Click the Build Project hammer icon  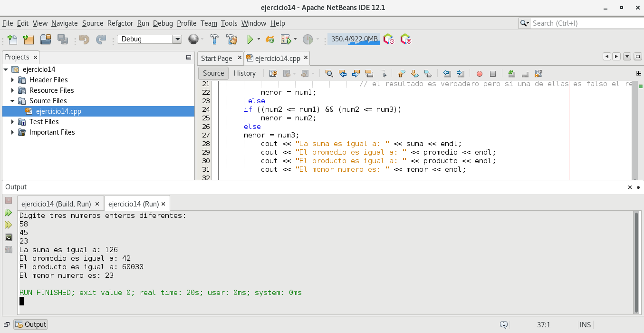(214, 39)
